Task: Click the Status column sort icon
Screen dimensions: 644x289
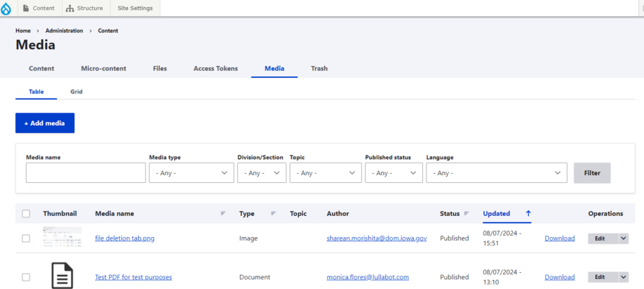Action: [x=466, y=214]
